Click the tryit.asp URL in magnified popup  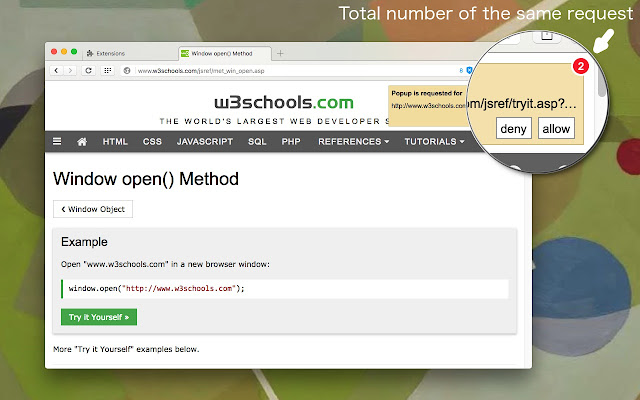(x=522, y=104)
